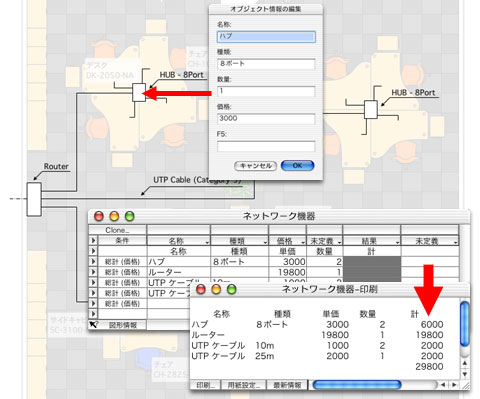Viewport: 480px width, 399px height.
Task: Minimize the ネットワーク機器 worksheet window
Action: click(x=114, y=216)
